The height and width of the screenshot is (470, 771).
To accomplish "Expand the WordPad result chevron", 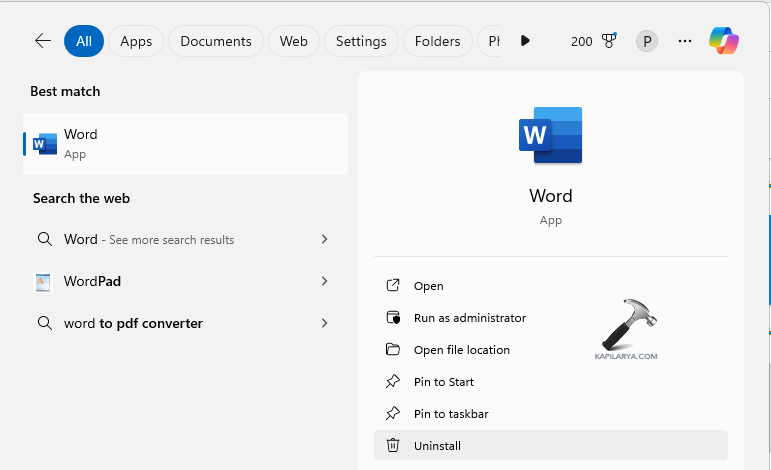I will pyautogui.click(x=324, y=282).
